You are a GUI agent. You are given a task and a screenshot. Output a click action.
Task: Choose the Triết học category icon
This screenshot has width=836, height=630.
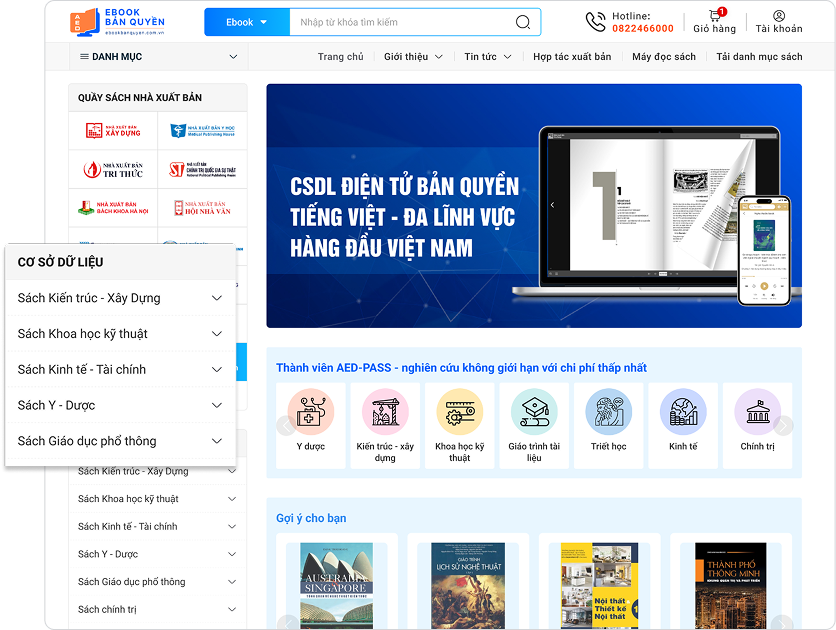click(608, 410)
